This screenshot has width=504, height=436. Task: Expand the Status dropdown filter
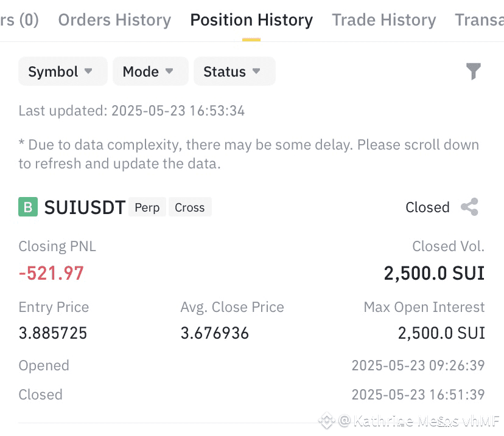[234, 71]
